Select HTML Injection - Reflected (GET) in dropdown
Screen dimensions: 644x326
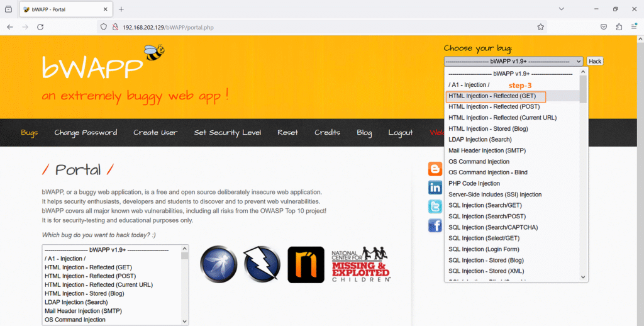pos(512,96)
